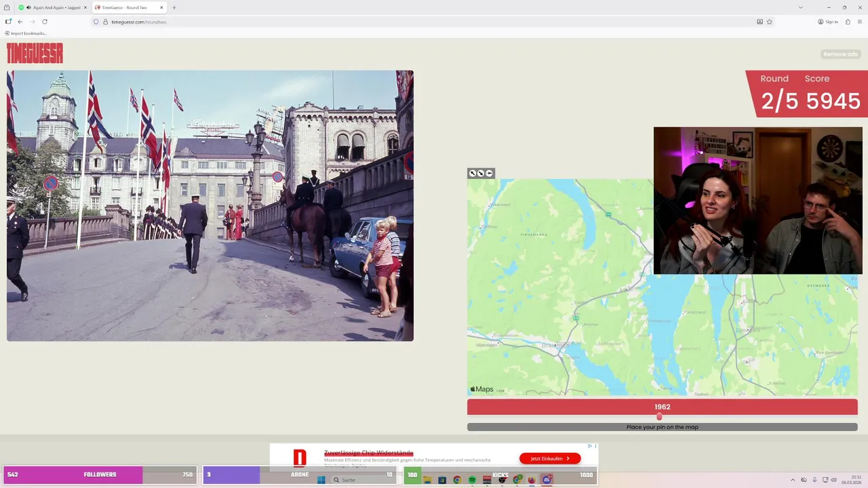Open Firefox from the taskbar
The height and width of the screenshot is (488, 868).
pos(532,480)
